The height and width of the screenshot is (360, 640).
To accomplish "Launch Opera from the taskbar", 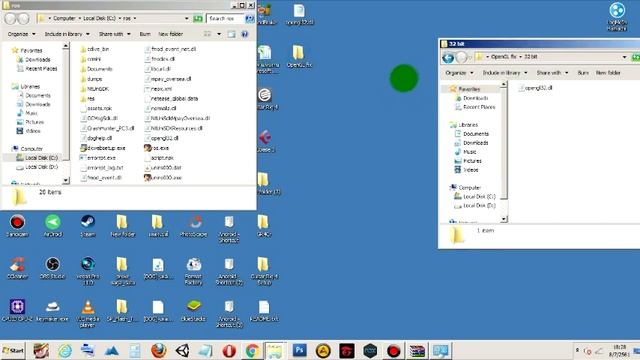I will tap(229, 351).
